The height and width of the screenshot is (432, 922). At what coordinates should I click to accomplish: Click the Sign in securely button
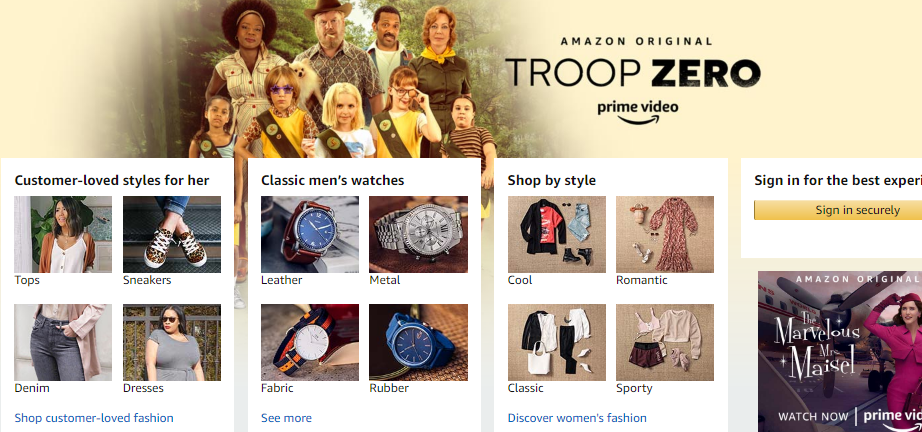coord(838,210)
